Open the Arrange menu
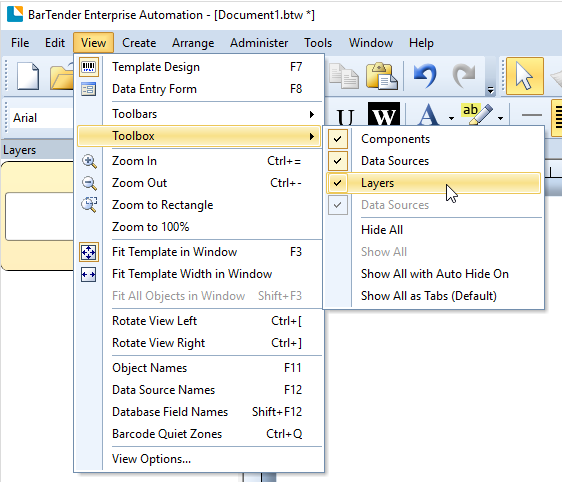The width and height of the screenshot is (562, 482). click(x=193, y=43)
